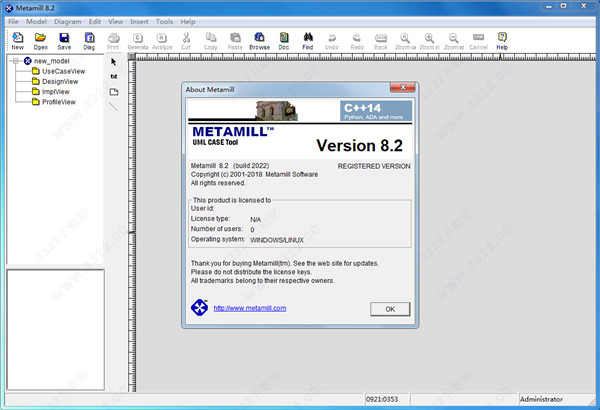Open the Help menu
The width and height of the screenshot is (600, 410).
(188, 22)
